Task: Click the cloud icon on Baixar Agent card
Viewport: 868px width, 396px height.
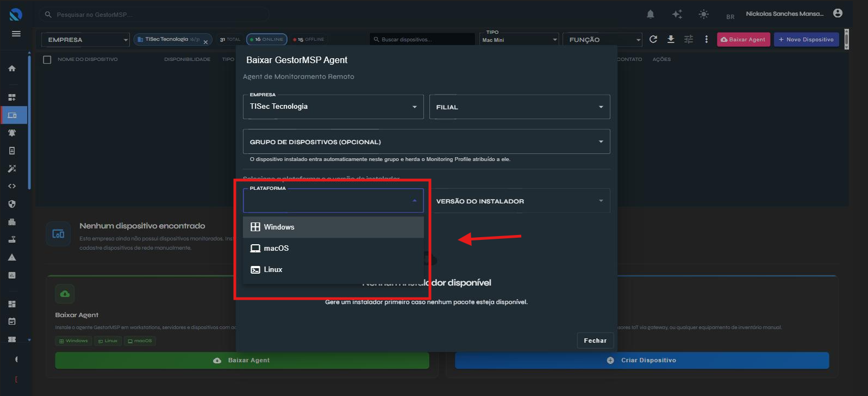Action: [x=65, y=294]
